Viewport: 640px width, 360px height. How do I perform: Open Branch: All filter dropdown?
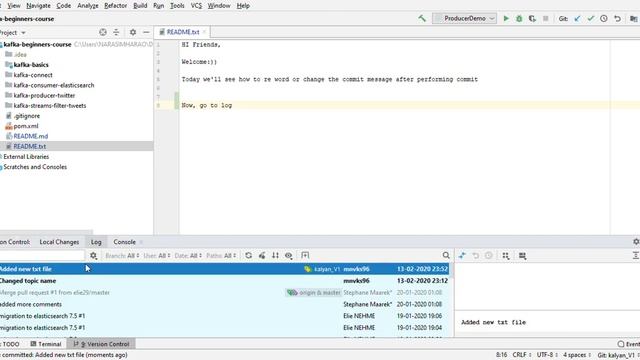(x=122, y=256)
